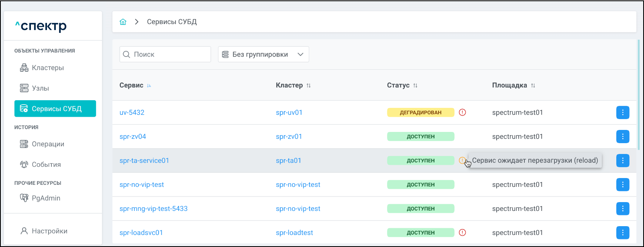Viewport: 644px width, 247px height.
Task: Open three-dot menu for spr-mng-vip-test-5433
Action: coord(622,209)
